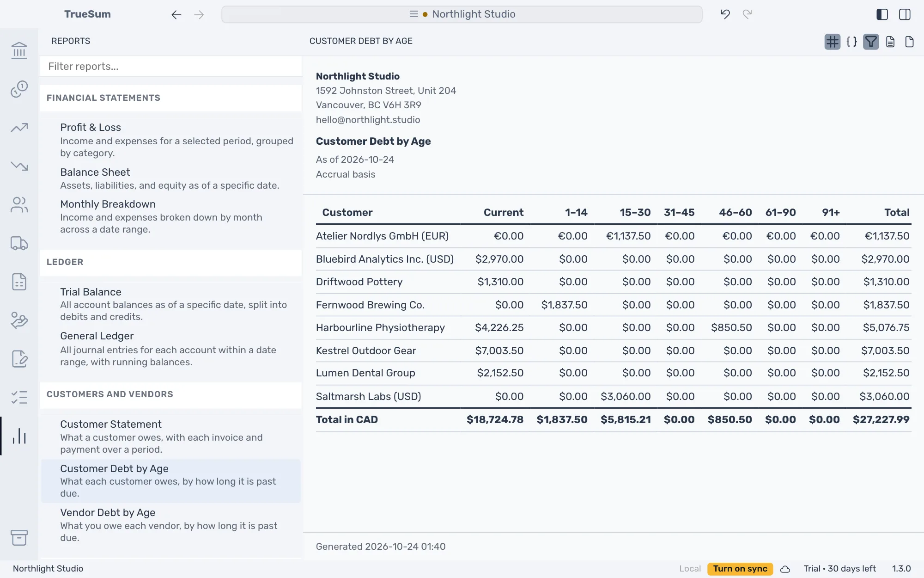Screen dimensions: 924x578
Task: Click the undo icon
Action: click(725, 14)
